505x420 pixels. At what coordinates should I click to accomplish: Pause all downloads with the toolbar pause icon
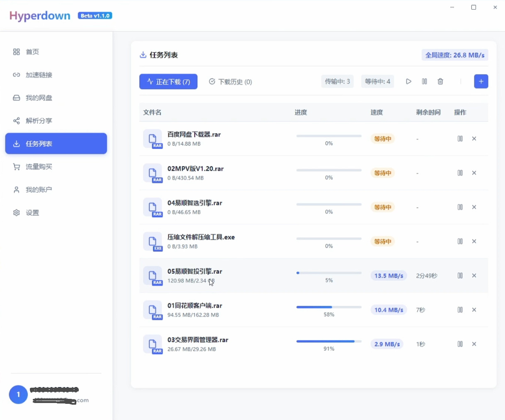coord(424,81)
